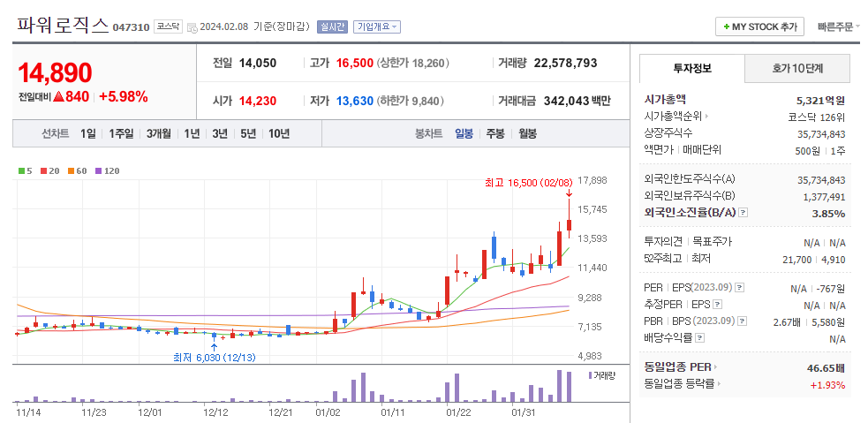
Task: Select the 3개월 line chart period
Action: pyautogui.click(x=159, y=133)
